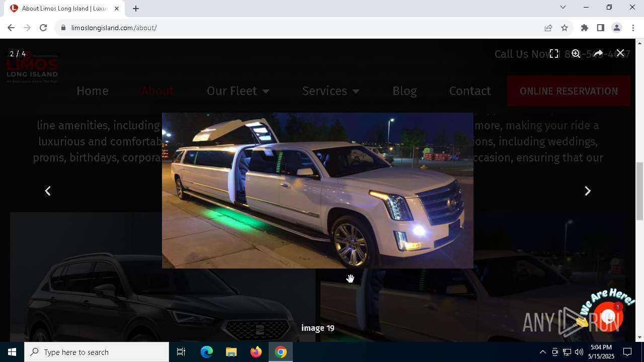Open volume control tray icon
This screenshot has width=644, height=362.
pos(579,352)
